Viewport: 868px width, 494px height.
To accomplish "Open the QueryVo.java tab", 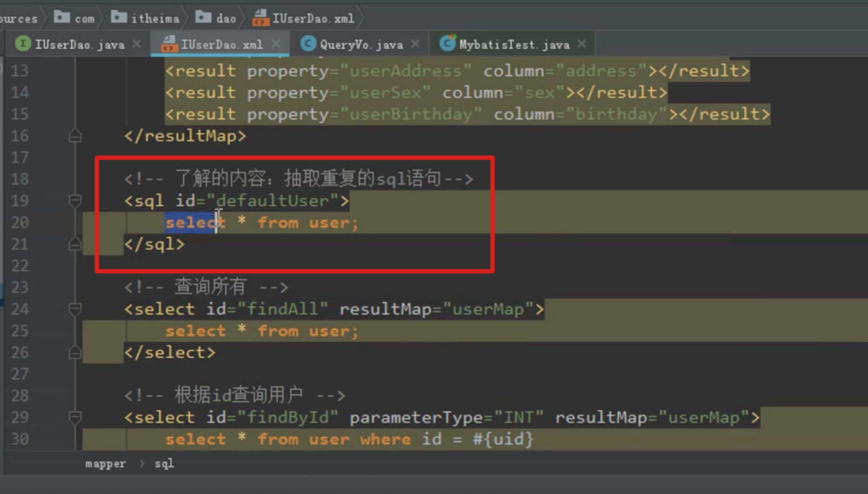I will [361, 44].
